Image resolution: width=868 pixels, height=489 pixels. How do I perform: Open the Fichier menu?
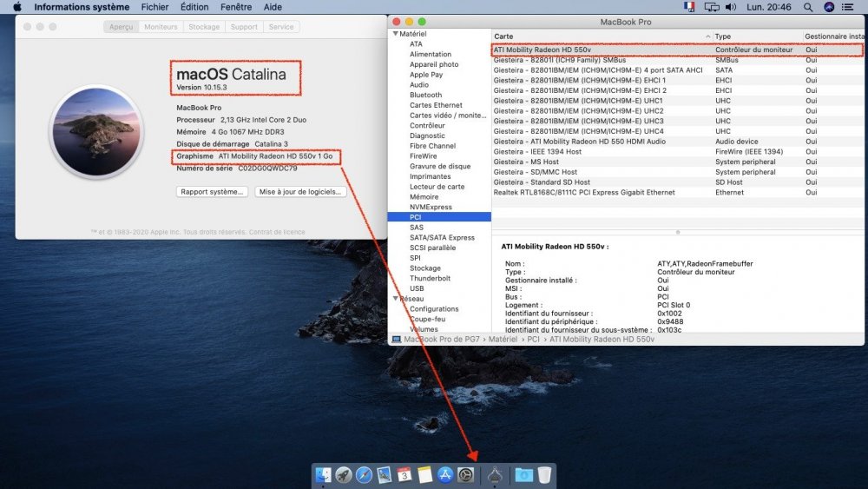155,7
